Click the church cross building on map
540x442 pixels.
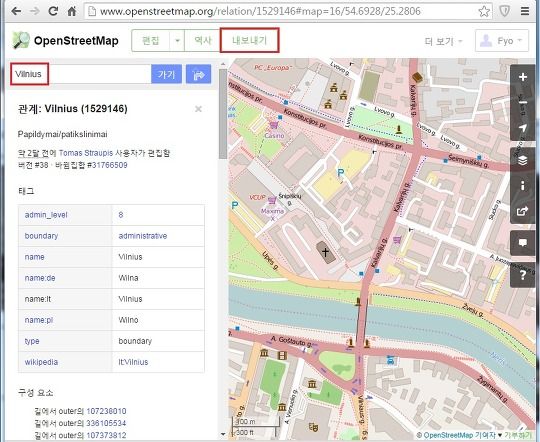[x=325, y=252]
